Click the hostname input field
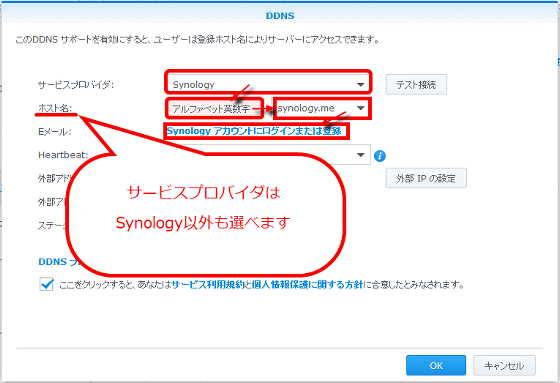The image size is (560, 383). [x=214, y=108]
